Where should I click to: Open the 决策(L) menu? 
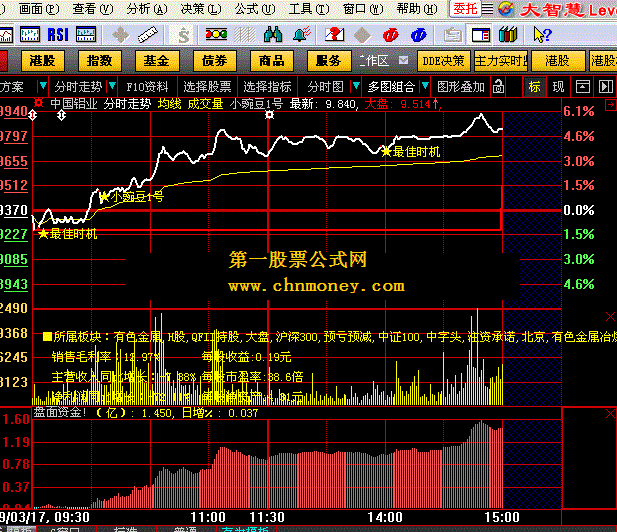click(x=201, y=8)
